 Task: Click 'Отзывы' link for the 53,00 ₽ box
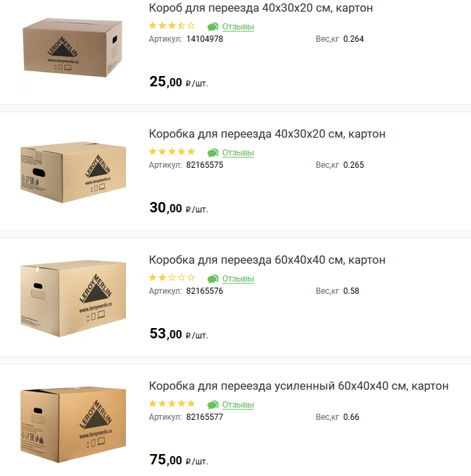coord(238,279)
